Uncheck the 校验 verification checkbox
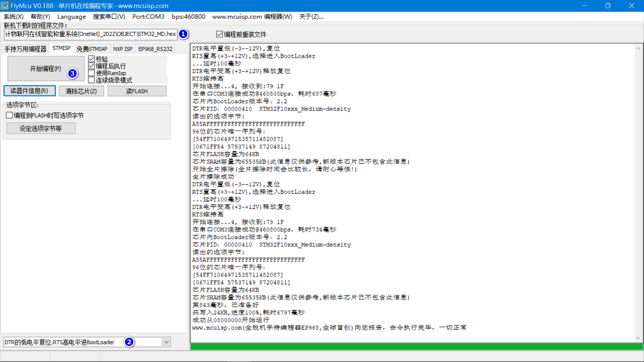 pos(92,59)
